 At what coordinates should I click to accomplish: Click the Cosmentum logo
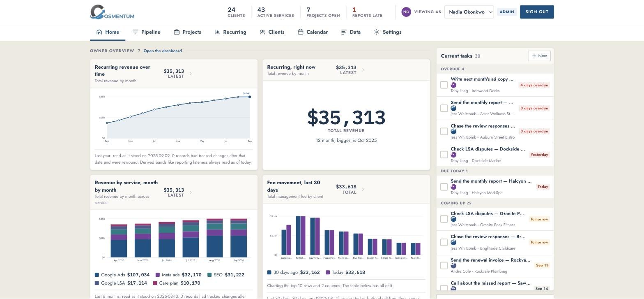pyautogui.click(x=112, y=12)
